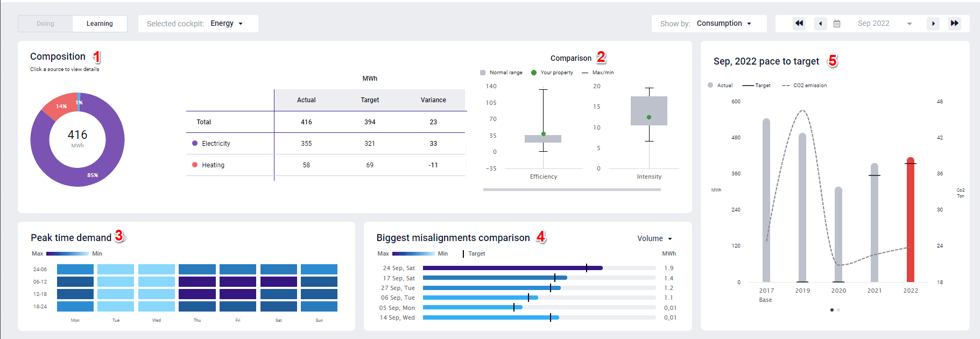Open the Selected cockpit Energy dropdown
This screenshot has height=339, width=980.
point(227,24)
